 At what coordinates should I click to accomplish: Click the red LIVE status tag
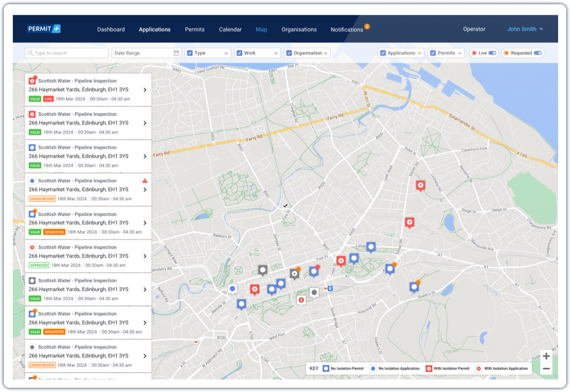48,99
